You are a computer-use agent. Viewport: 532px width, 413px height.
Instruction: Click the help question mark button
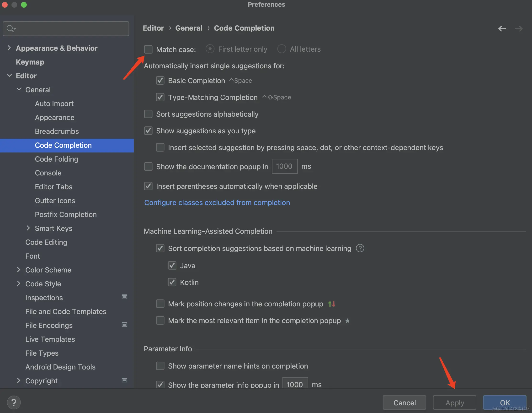[14, 402]
